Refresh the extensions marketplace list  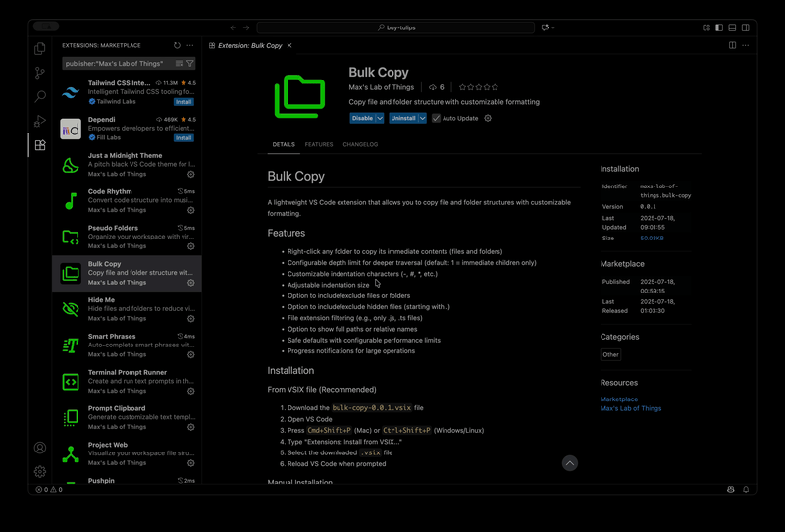point(177,45)
